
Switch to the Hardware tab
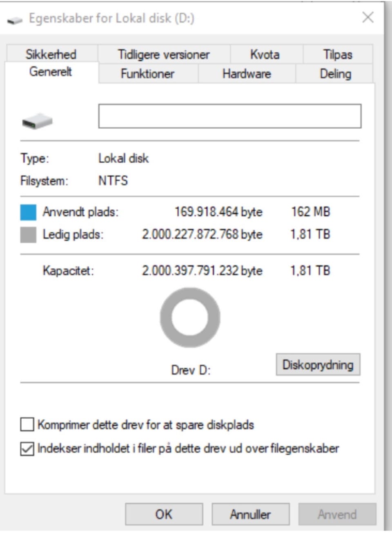(x=247, y=74)
